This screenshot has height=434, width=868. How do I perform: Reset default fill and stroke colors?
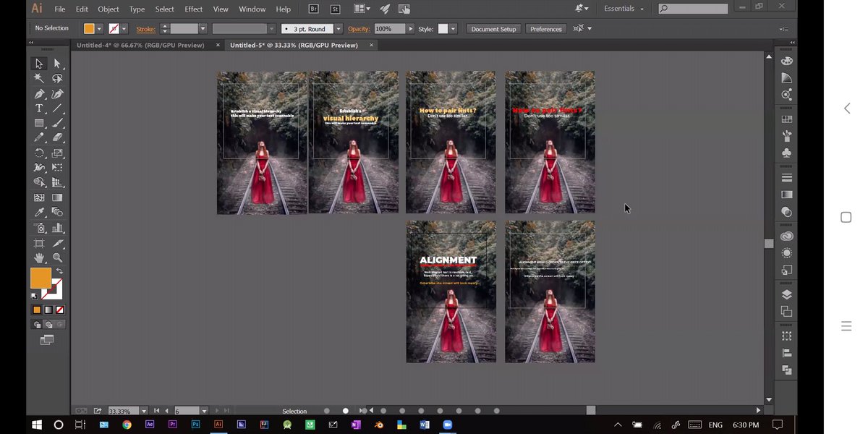(x=34, y=296)
